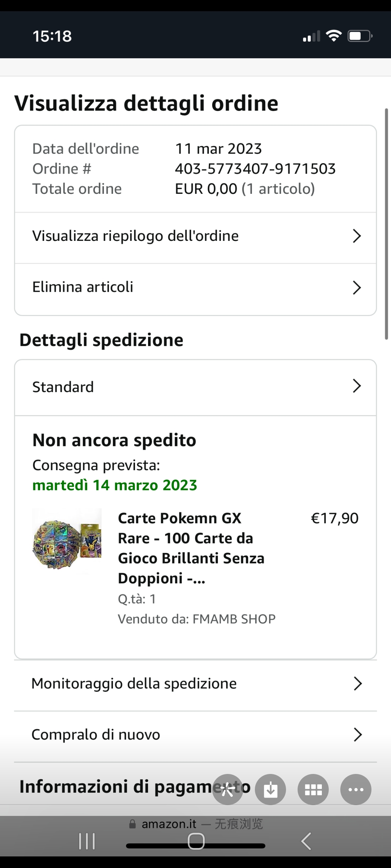
Task: Open the floating grid view icon
Action: 313,790
